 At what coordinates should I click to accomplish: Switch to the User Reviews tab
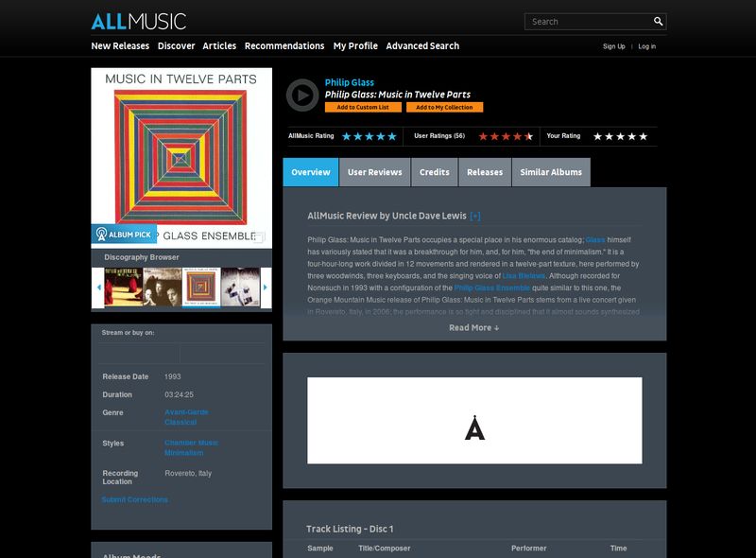pyautogui.click(x=374, y=172)
